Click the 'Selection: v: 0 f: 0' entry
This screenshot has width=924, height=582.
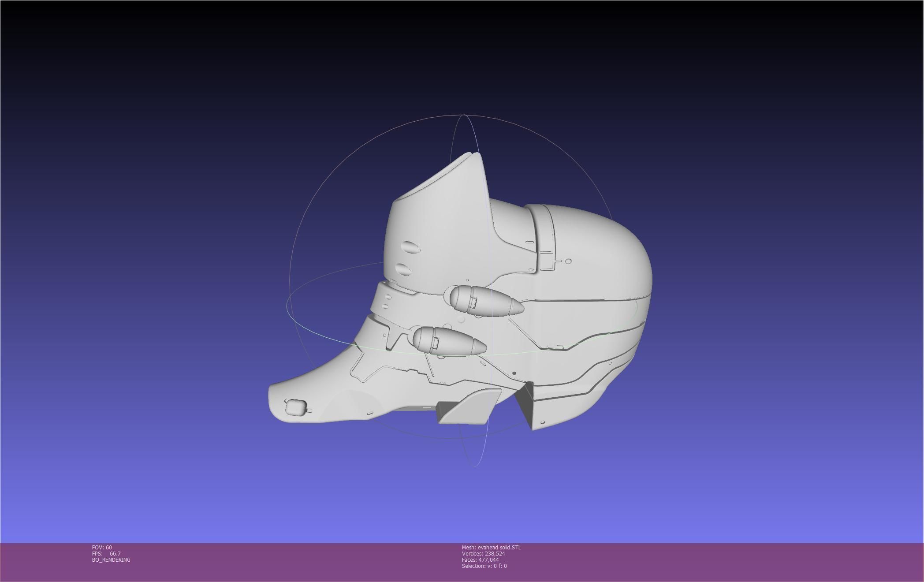pyautogui.click(x=484, y=566)
